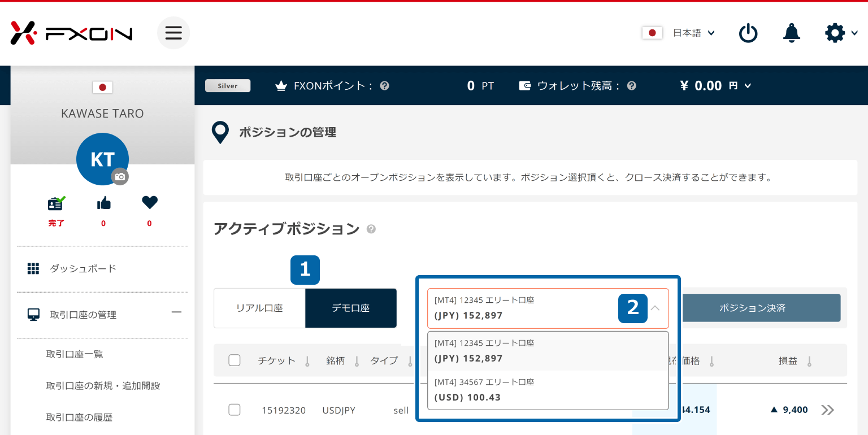This screenshot has width=868, height=435.
Task: Open 取引口座一覧 sidebar link
Action: tap(75, 354)
